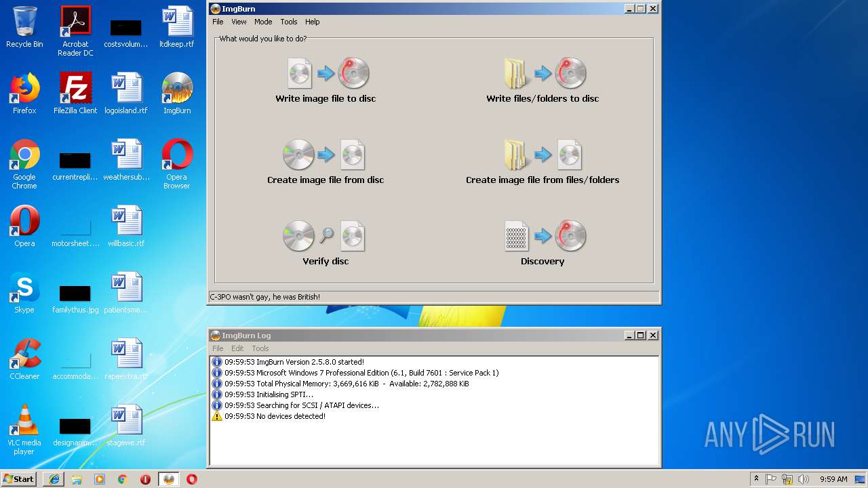Select the ImgBurn desktop shortcut

(177, 94)
